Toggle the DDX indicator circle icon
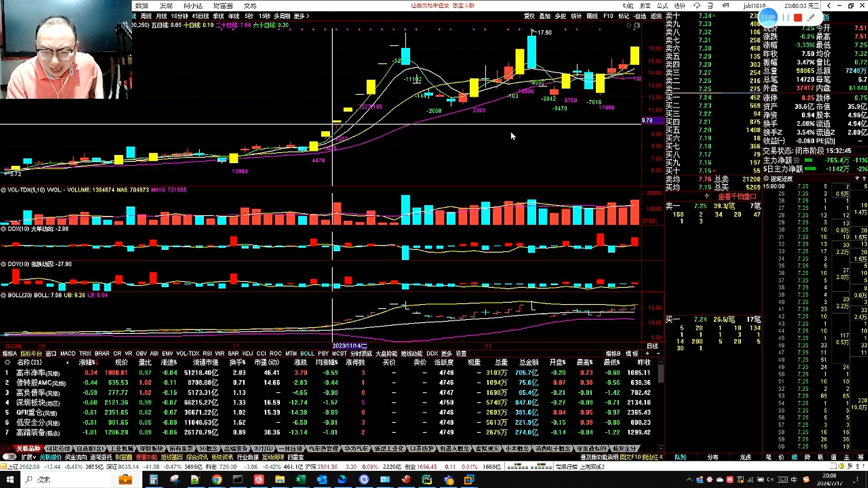 tap(3, 229)
